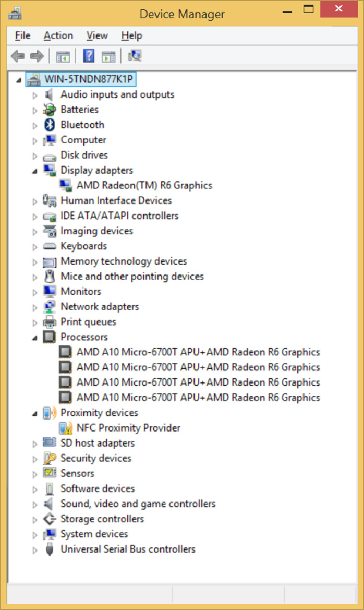Viewport: 364px width, 610px height.
Task: Click the Show/Hide Action Pane toolbar icon
Action: pyautogui.click(x=108, y=57)
